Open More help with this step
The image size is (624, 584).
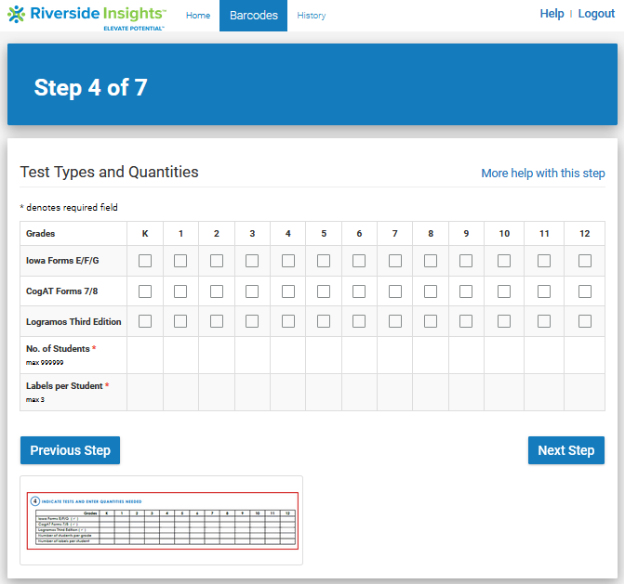pos(543,173)
